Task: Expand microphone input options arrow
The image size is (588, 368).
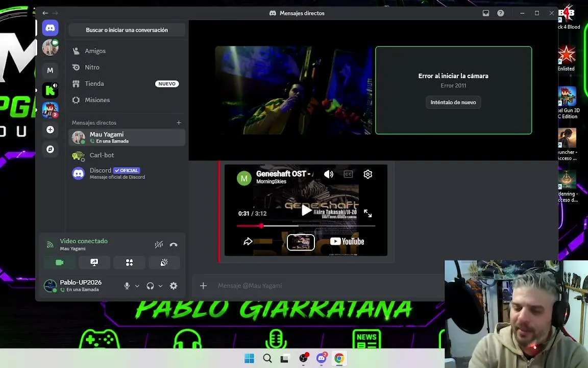Action: pyautogui.click(x=137, y=286)
